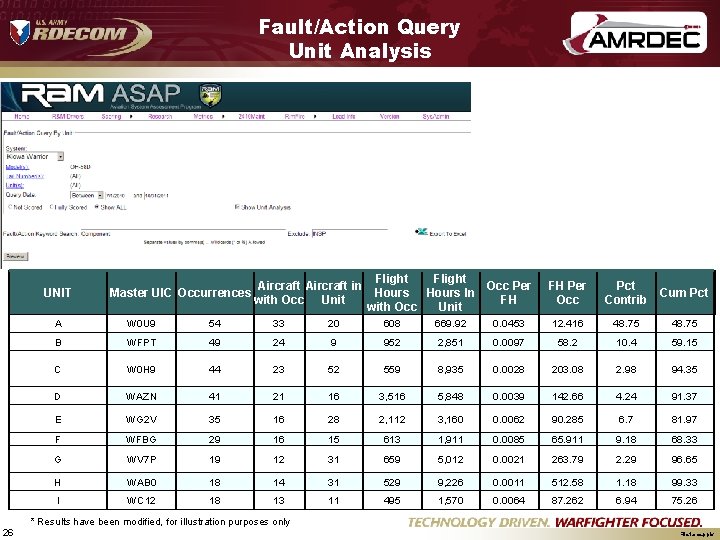
Task: Expand the Scoring menu arrow
Action: [131, 117]
